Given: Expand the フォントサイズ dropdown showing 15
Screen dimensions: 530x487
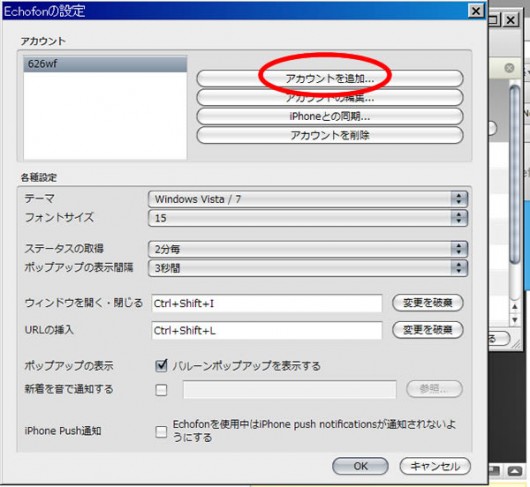Looking at the screenshot, I should click(308, 218).
